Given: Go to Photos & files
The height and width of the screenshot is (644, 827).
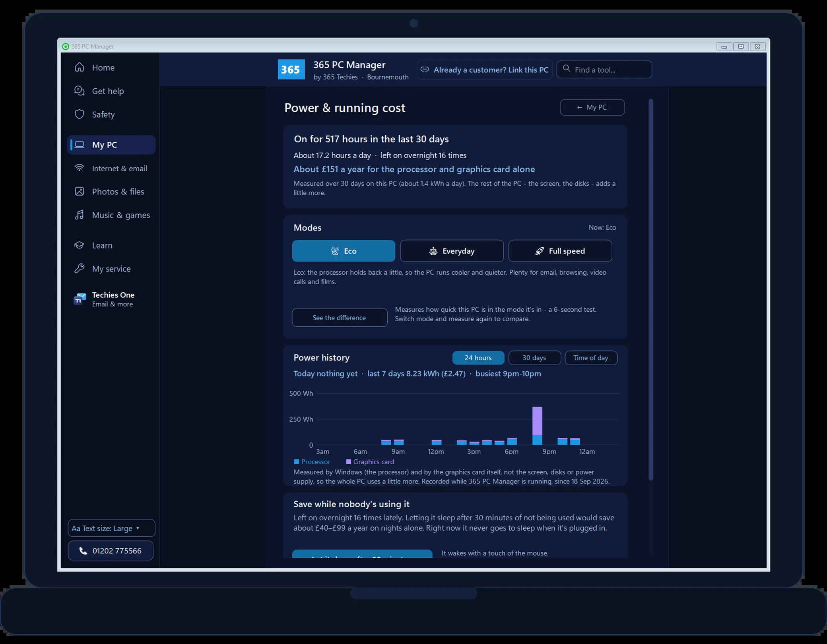Looking at the screenshot, I should pos(111,192).
